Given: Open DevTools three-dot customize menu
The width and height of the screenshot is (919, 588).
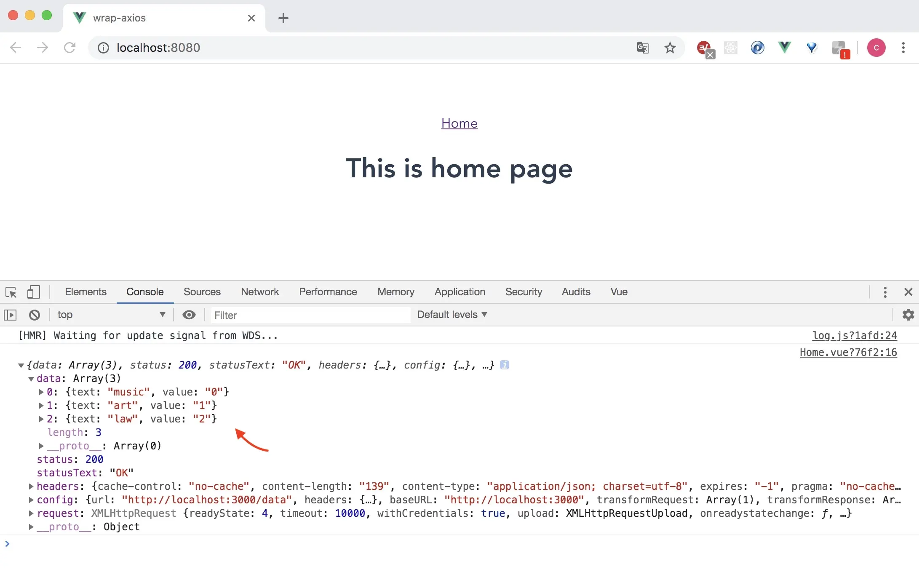Looking at the screenshot, I should coord(885,292).
